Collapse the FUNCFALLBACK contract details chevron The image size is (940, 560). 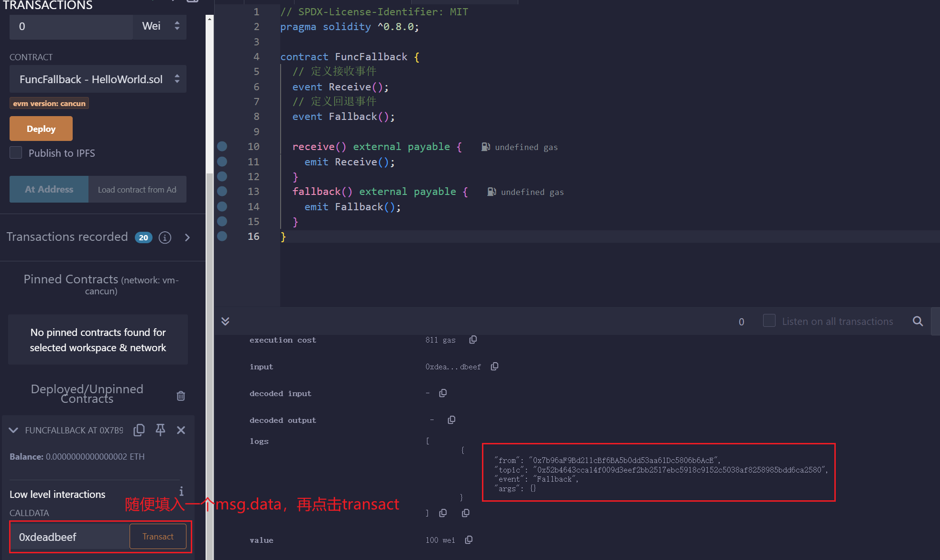click(13, 430)
